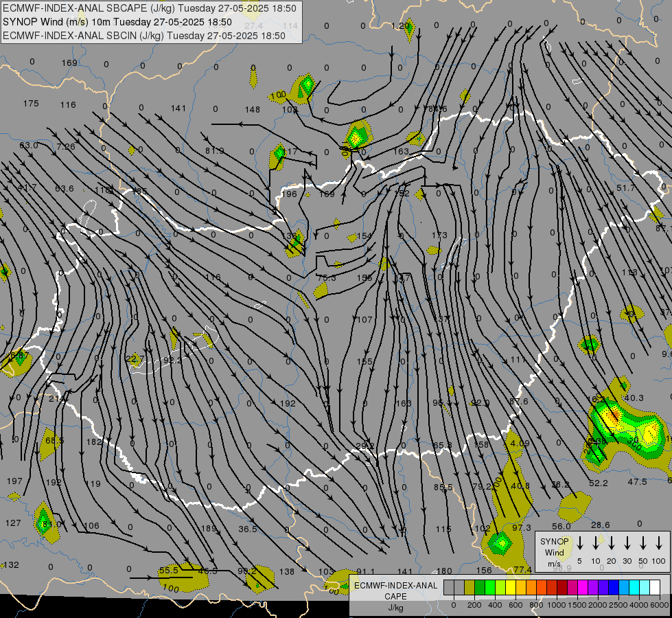Click the map value 97.3

pyautogui.click(x=522, y=527)
